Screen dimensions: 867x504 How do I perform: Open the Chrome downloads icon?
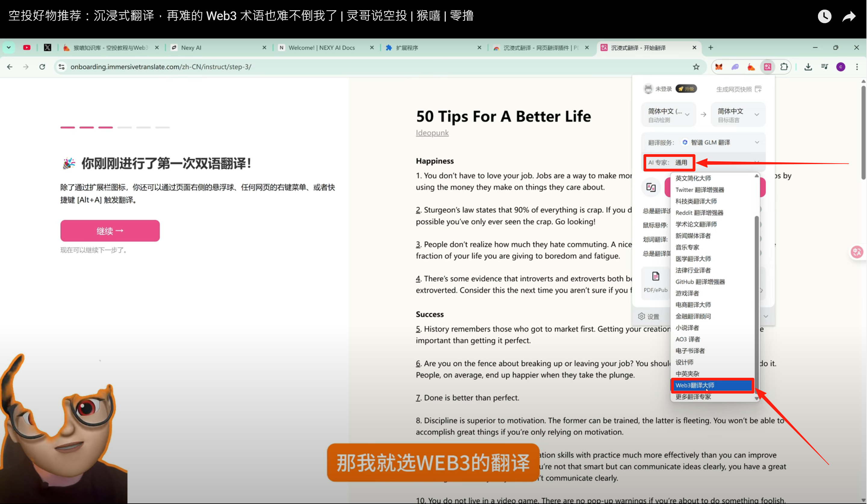point(808,67)
